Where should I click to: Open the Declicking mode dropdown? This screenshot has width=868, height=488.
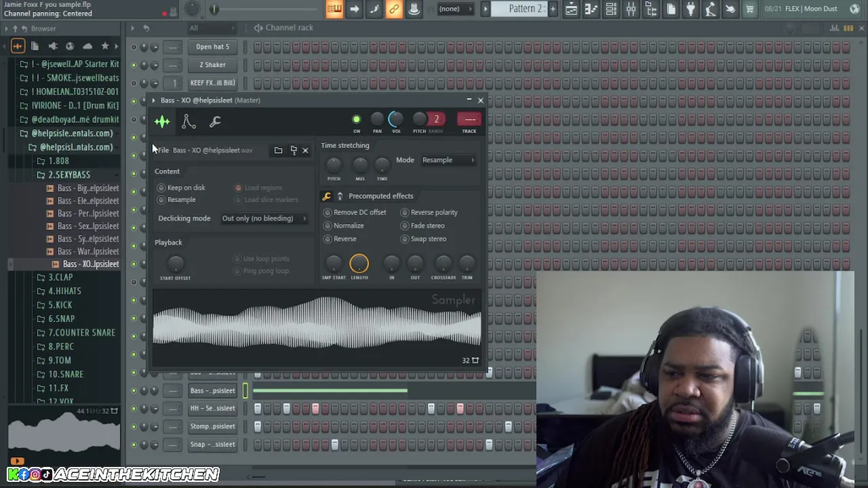pos(264,218)
